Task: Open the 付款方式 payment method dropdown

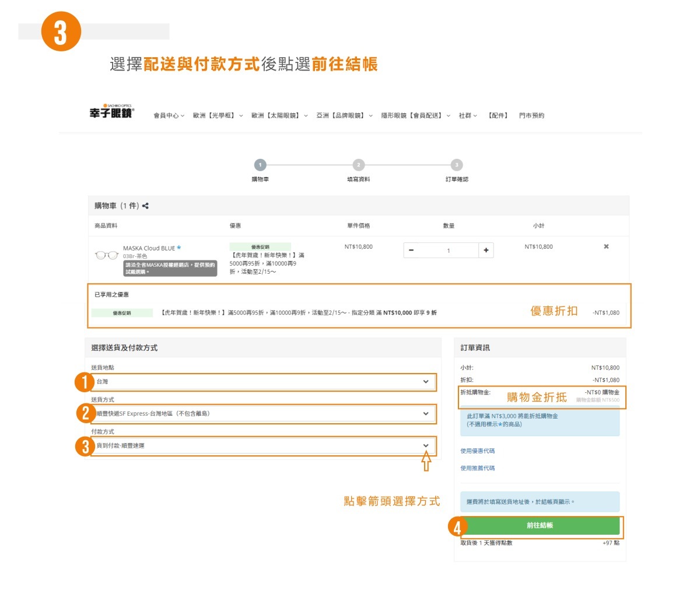Action: click(x=261, y=445)
